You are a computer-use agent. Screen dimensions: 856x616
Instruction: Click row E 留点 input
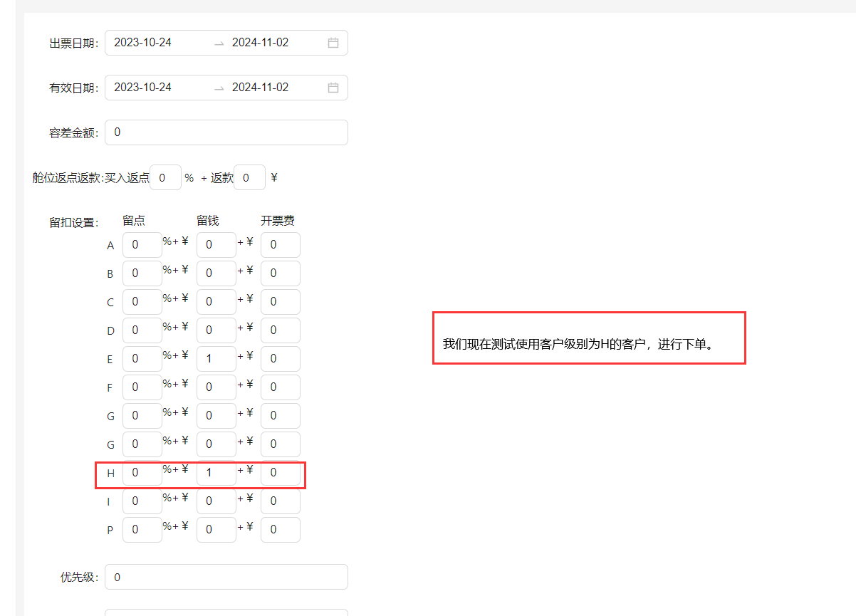tap(142, 359)
